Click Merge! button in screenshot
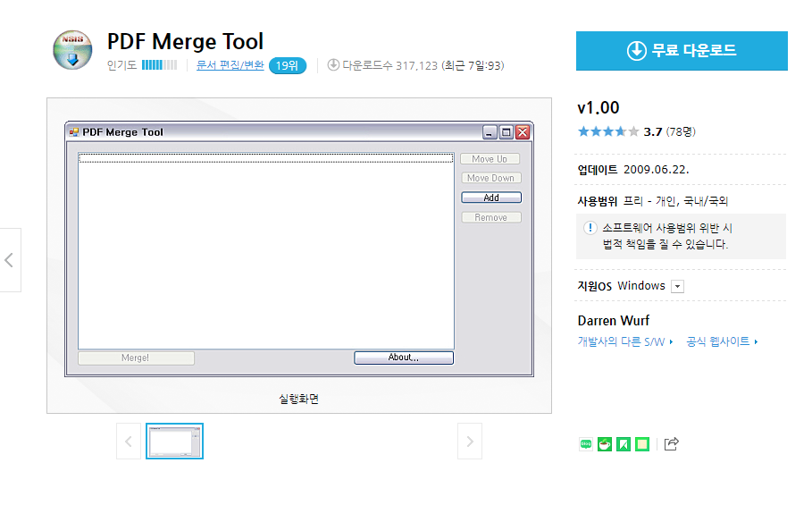The height and width of the screenshot is (505, 812). click(136, 358)
